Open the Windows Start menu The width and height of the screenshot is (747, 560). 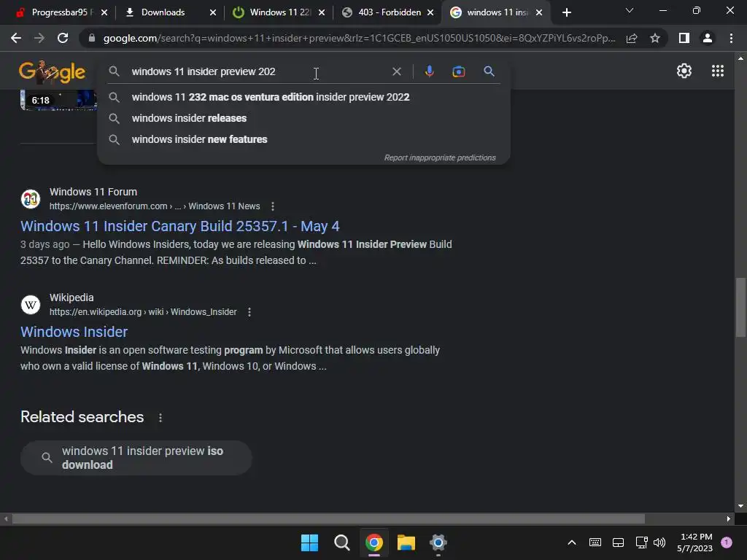coord(309,542)
